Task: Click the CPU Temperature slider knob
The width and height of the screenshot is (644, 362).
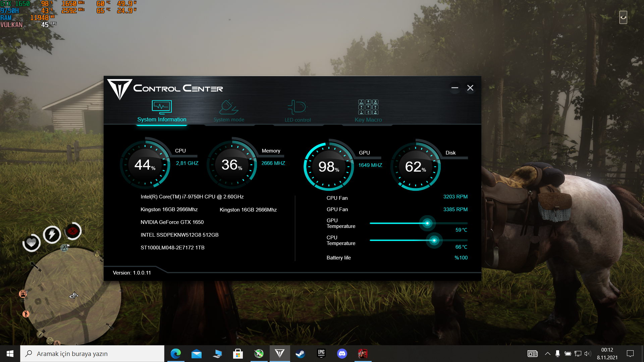Action: pyautogui.click(x=434, y=240)
